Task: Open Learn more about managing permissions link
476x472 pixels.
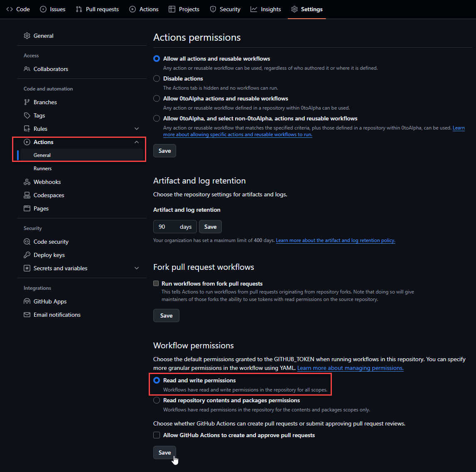Action: coord(350,368)
